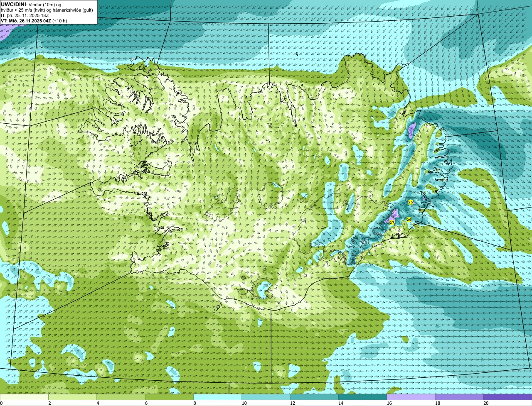Click the scale label '20' under the color bar

[x=486, y=403]
